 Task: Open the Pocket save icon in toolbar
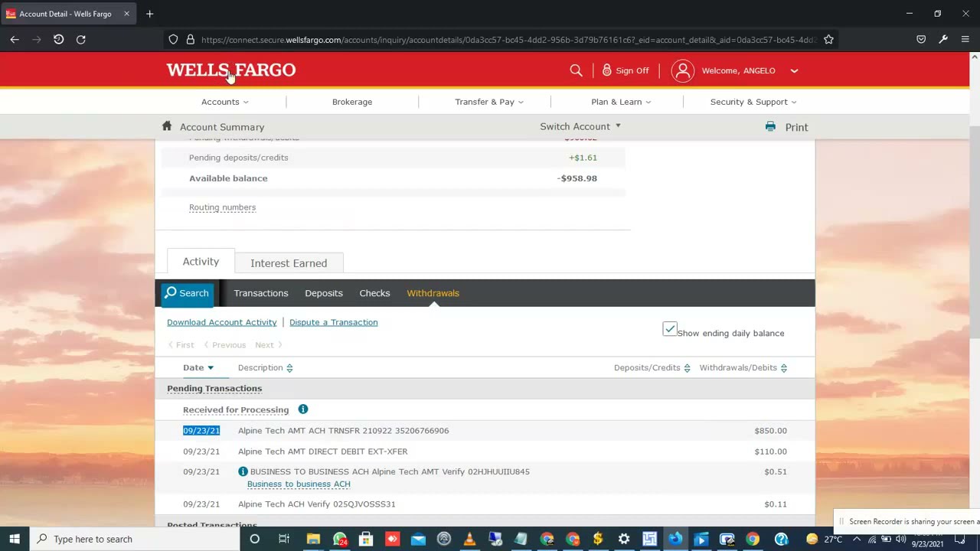point(921,40)
